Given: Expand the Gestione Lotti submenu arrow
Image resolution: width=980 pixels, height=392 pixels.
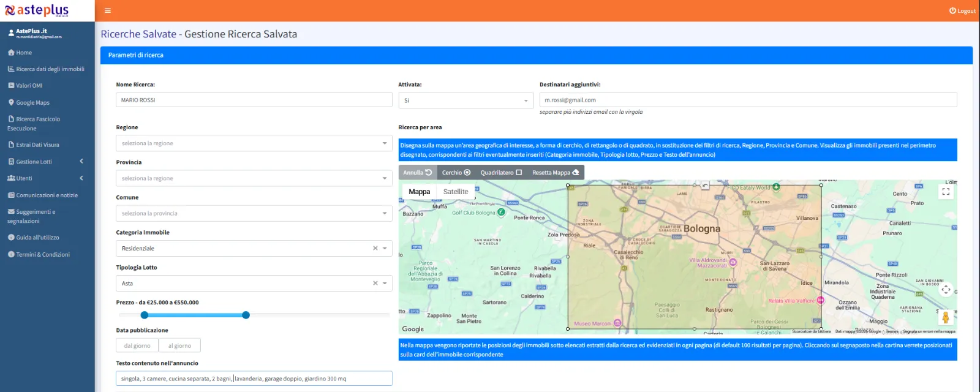Looking at the screenshot, I should pyautogui.click(x=81, y=161).
